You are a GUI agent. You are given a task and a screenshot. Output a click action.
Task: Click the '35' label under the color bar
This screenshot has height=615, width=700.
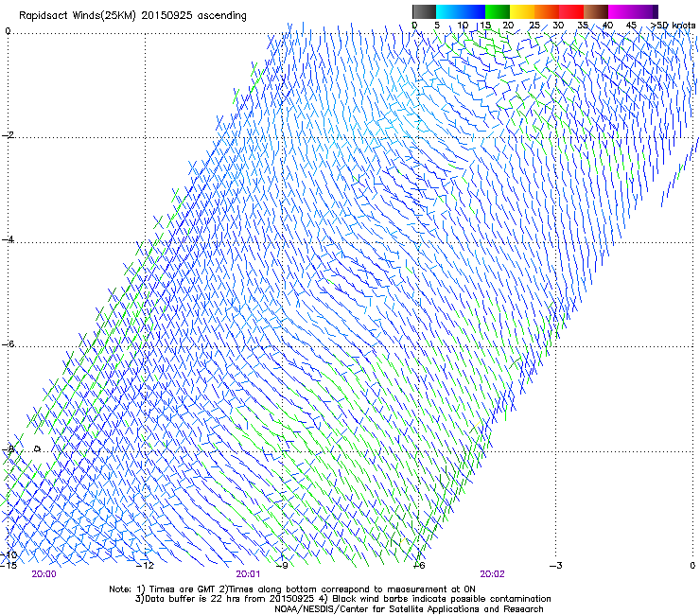coord(583,26)
